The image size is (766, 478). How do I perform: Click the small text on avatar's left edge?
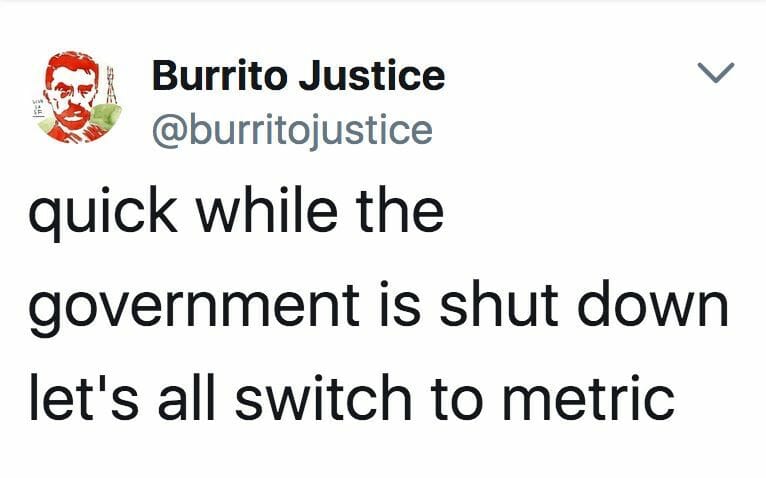38,109
